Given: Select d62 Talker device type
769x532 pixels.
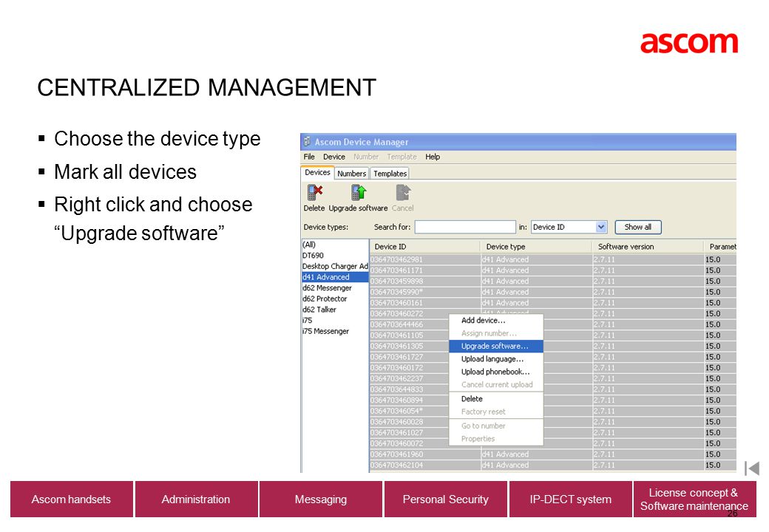Looking at the screenshot, I should click(x=335, y=309).
